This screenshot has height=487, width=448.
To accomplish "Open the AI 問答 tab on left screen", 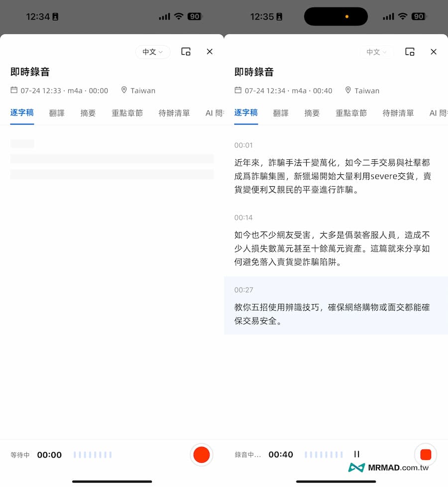I will pyautogui.click(x=215, y=113).
